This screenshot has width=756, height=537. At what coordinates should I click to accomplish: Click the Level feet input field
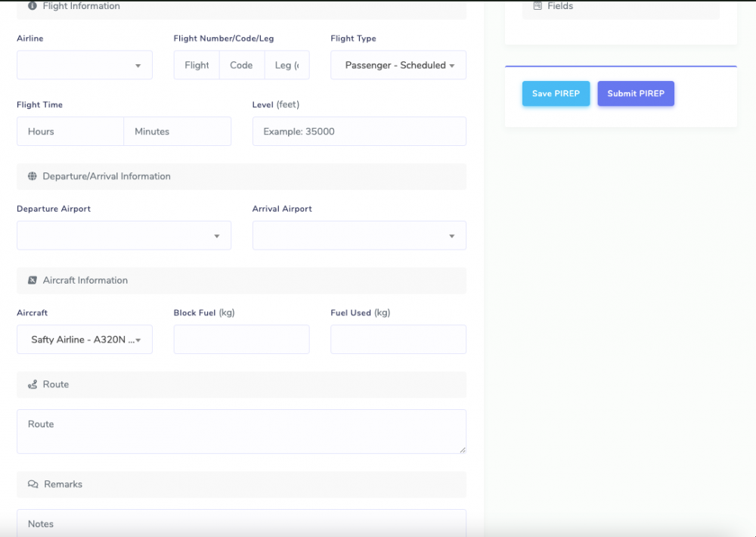[359, 132]
